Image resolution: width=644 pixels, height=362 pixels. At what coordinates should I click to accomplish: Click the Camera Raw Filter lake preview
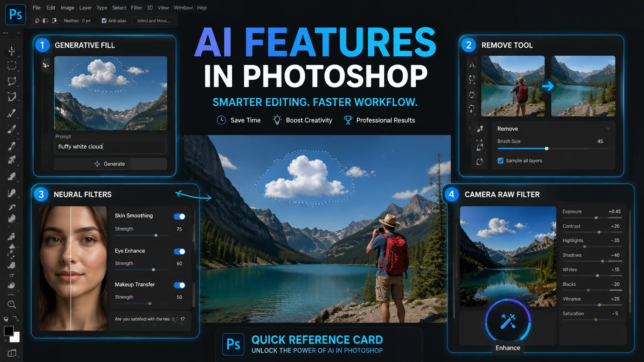click(508, 256)
